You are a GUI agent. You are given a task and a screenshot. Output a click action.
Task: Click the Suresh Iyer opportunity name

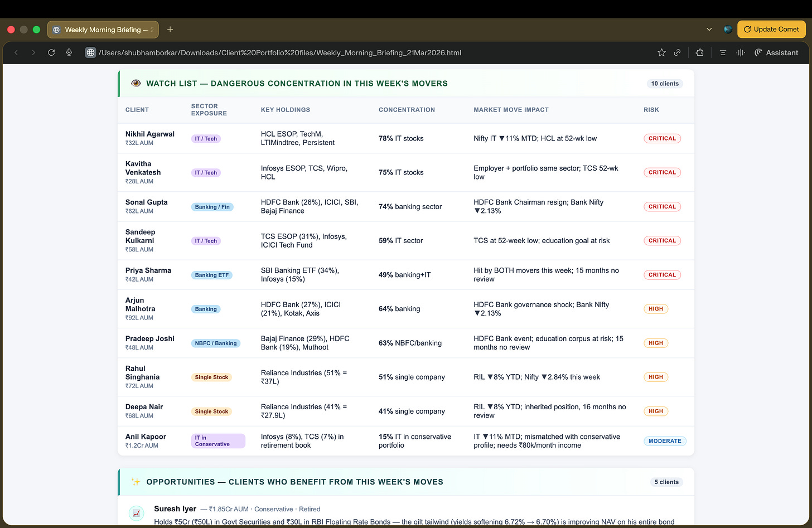[x=175, y=508]
